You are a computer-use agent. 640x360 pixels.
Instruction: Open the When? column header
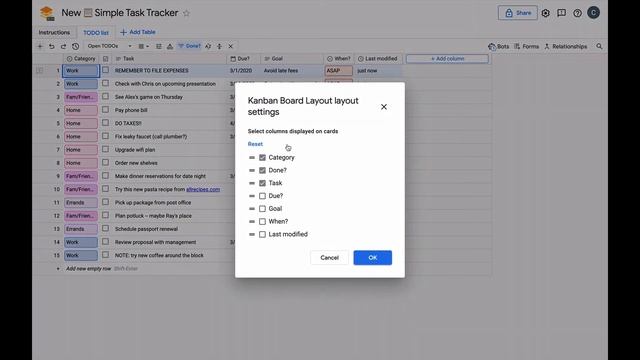point(339,59)
